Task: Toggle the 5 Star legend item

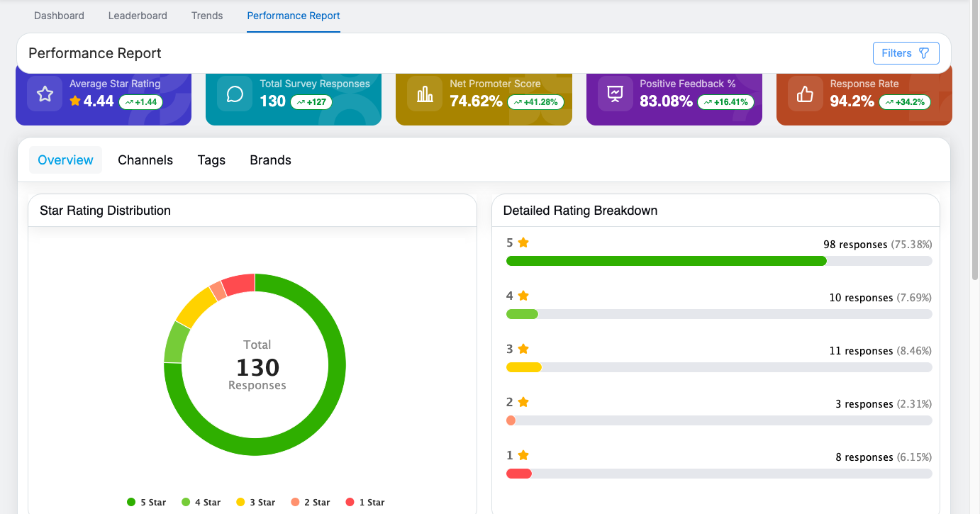Action: click(x=147, y=502)
